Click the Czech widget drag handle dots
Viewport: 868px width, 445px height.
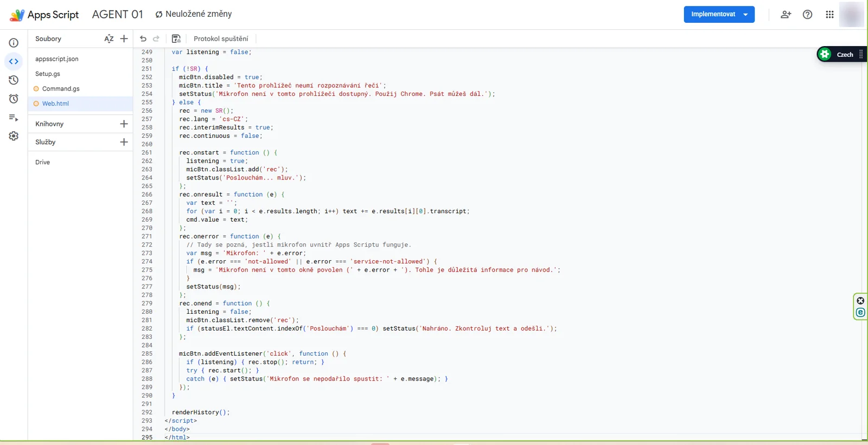coord(861,54)
